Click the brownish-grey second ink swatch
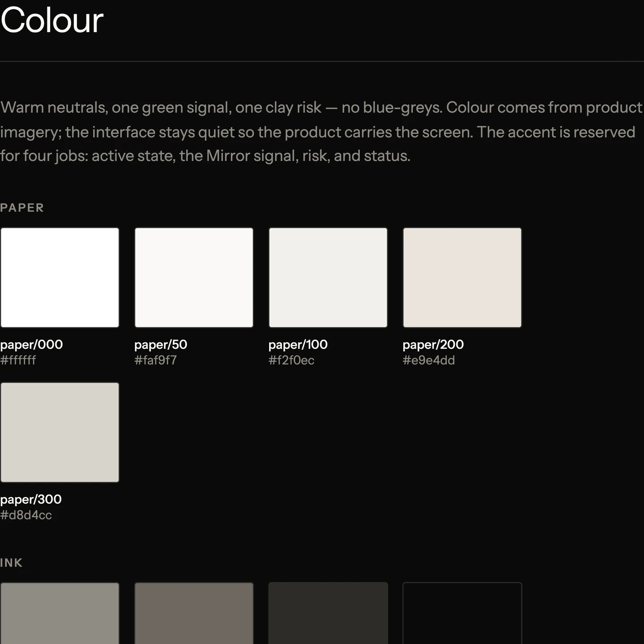This screenshot has height=644, width=644. coord(194,613)
